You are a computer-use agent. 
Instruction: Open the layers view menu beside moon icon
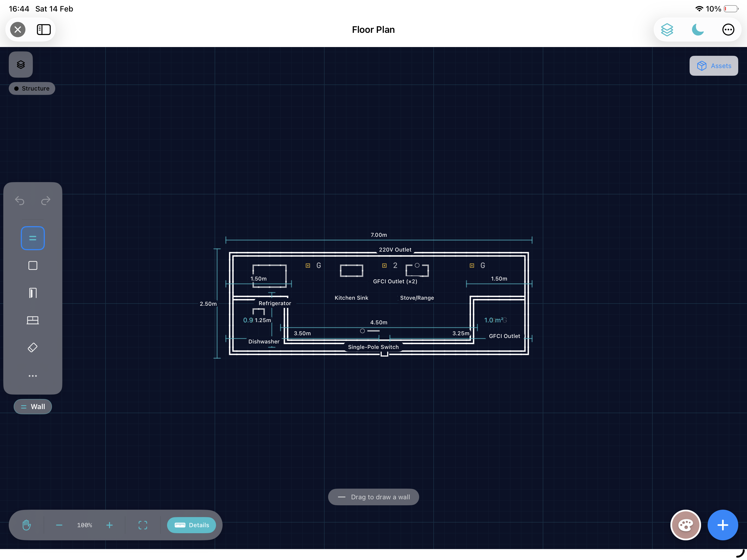[x=667, y=29]
